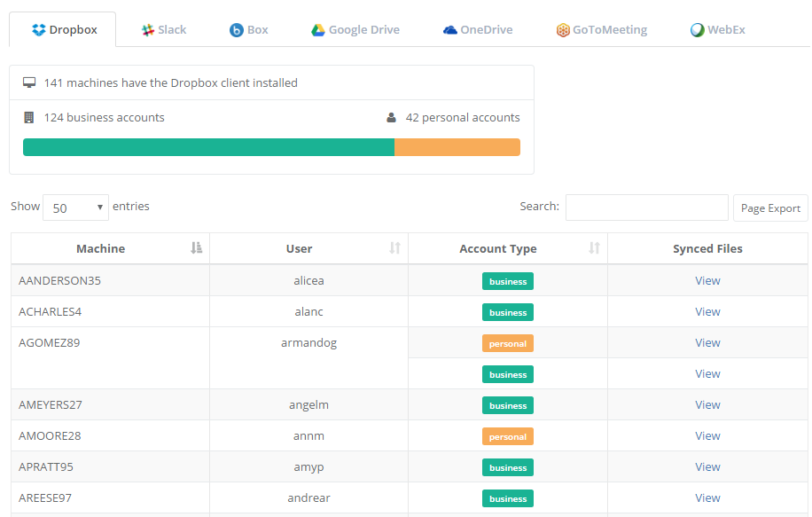Select machine name ACHARLES4
Image resolution: width=812 pixels, height=517 pixels.
point(50,312)
